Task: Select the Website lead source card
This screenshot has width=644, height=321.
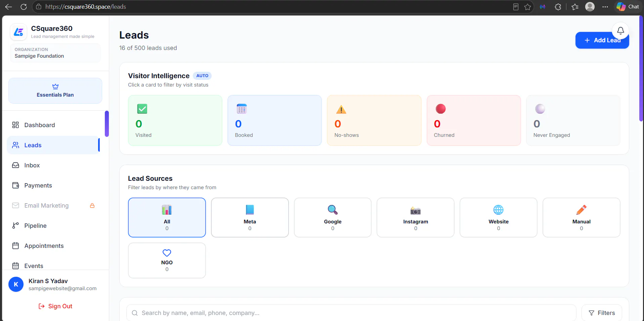Action: [x=499, y=218]
